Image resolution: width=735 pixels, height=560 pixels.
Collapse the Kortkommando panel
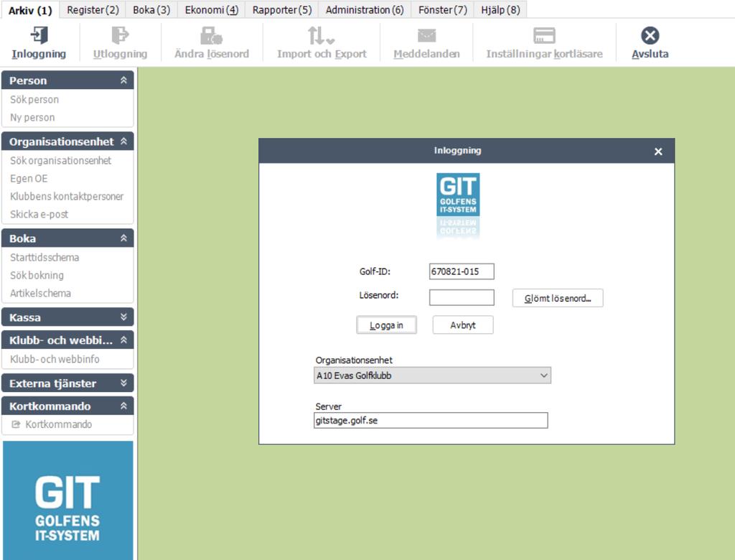click(x=123, y=406)
